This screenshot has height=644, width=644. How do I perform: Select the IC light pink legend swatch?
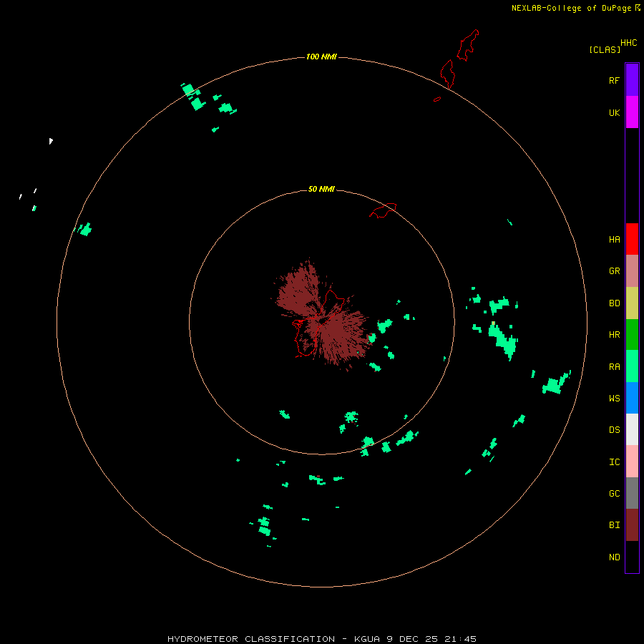[x=632, y=462]
